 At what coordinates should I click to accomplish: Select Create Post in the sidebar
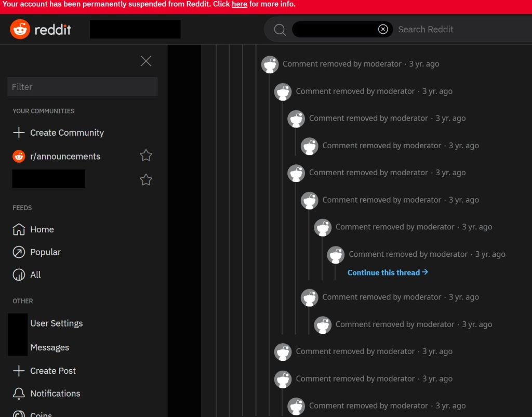[x=53, y=371]
